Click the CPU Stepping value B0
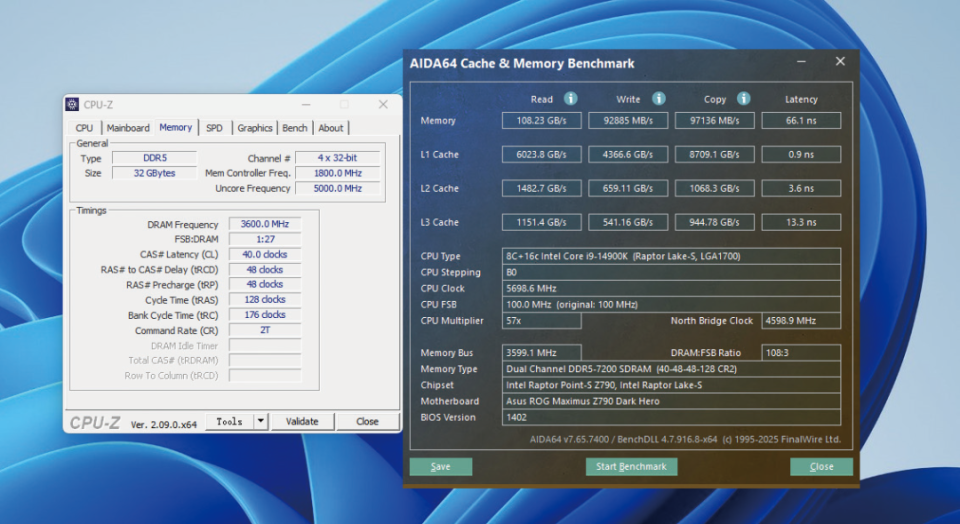 tap(671, 272)
